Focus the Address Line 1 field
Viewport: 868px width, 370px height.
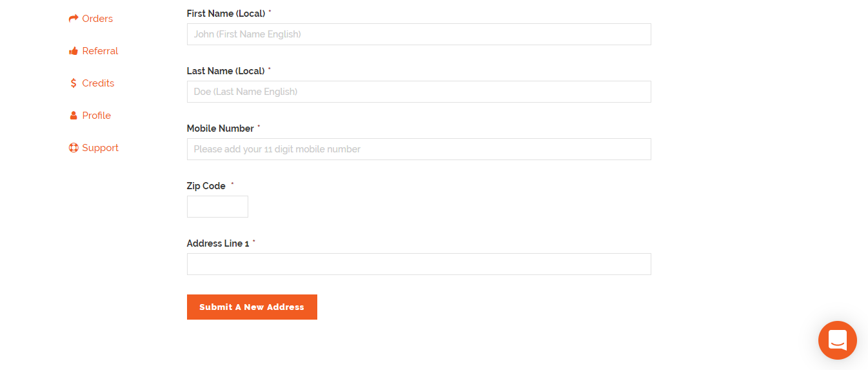click(x=419, y=264)
